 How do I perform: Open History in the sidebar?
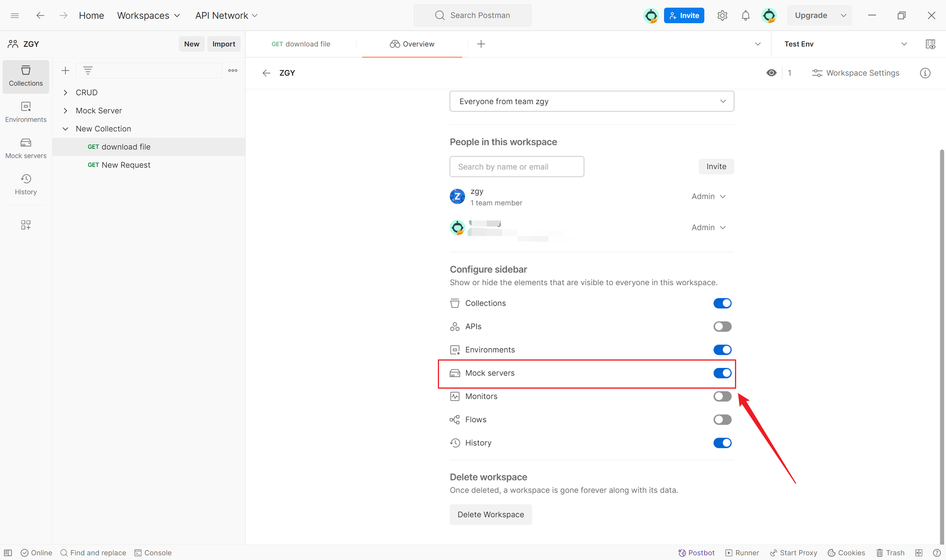coord(26,184)
